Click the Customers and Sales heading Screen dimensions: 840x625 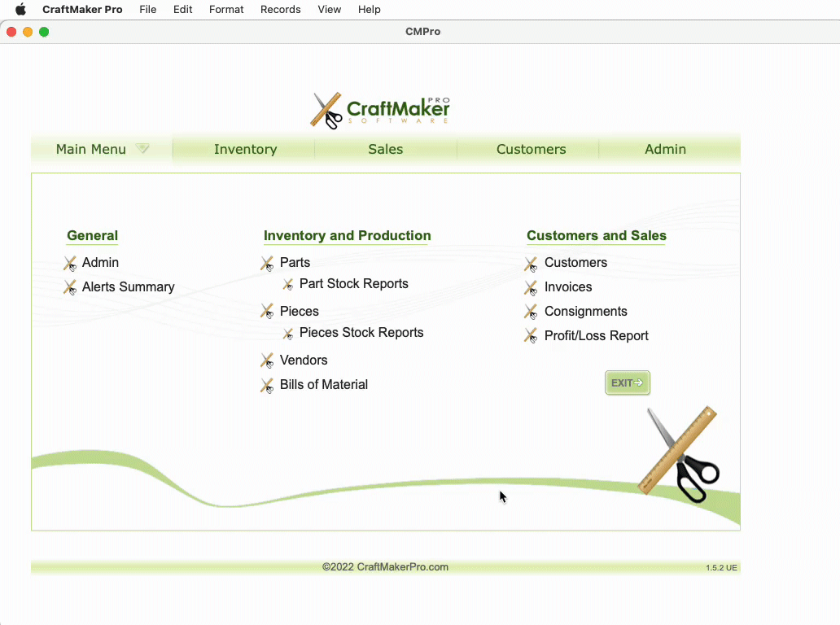click(x=597, y=236)
